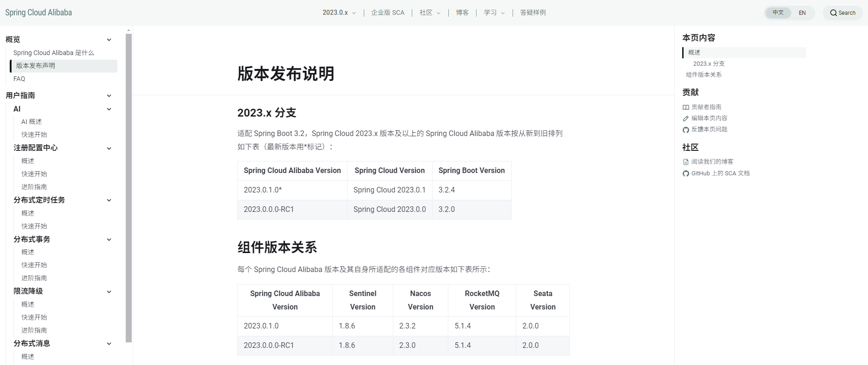This screenshot has width=868, height=365.
Task: Click the book icon beside 贡献者指南
Action: click(x=686, y=107)
